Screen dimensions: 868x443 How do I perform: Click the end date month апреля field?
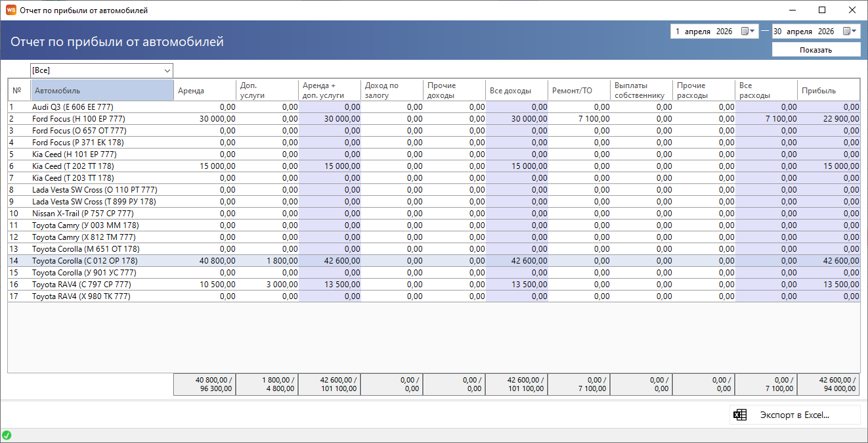(x=799, y=32)
